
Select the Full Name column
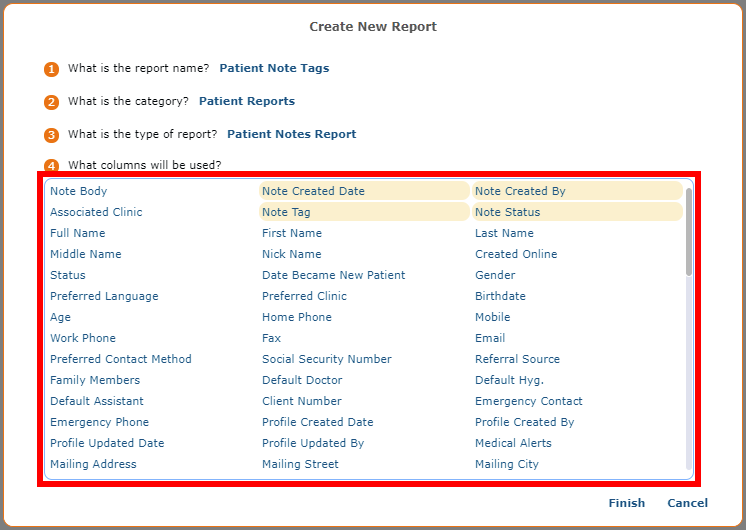(78, 233)
